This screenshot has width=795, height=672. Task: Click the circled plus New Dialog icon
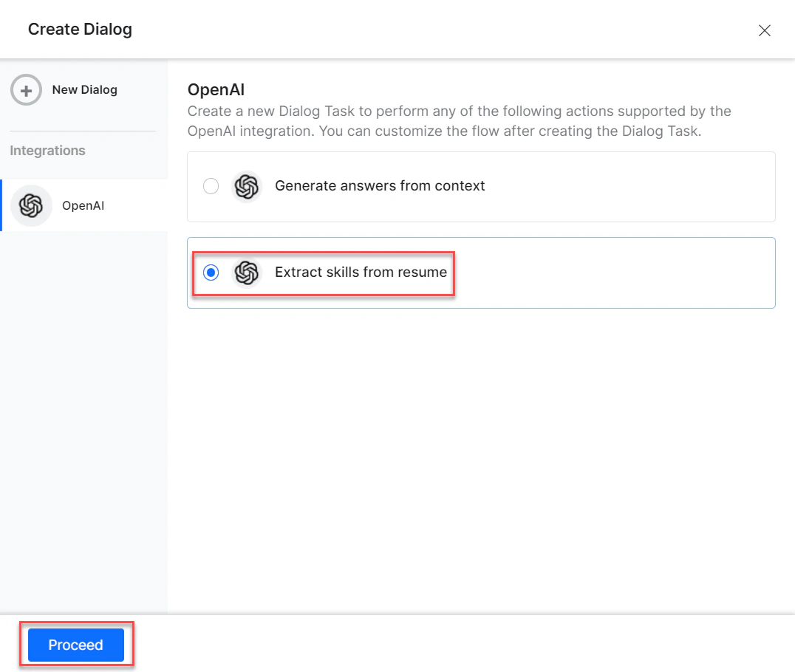click(x=26, y=89)
